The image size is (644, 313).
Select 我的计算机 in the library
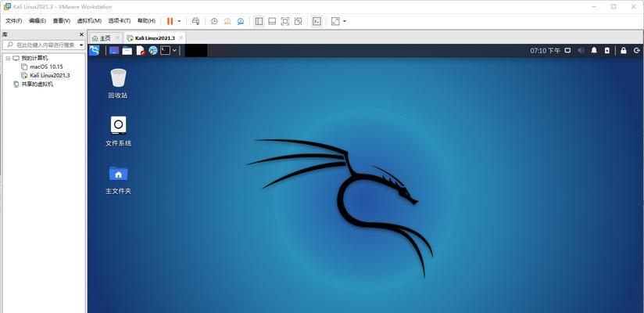tap(34, 59)
